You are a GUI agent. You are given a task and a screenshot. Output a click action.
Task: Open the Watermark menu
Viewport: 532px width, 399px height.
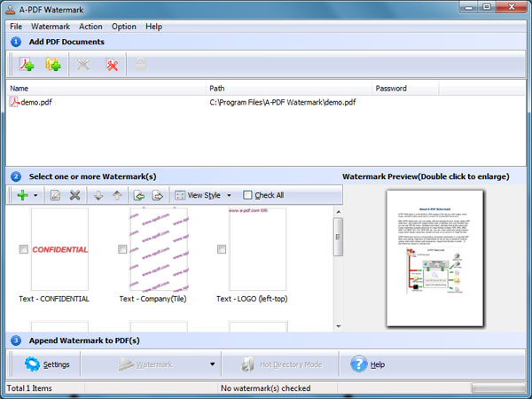[x=51, y=27]
